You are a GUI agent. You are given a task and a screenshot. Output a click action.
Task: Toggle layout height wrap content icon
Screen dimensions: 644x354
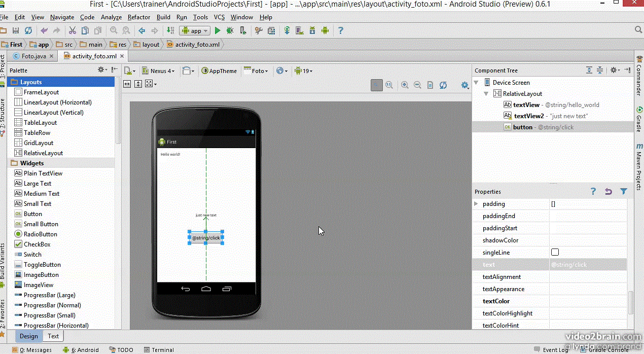(x=138, y=84)
